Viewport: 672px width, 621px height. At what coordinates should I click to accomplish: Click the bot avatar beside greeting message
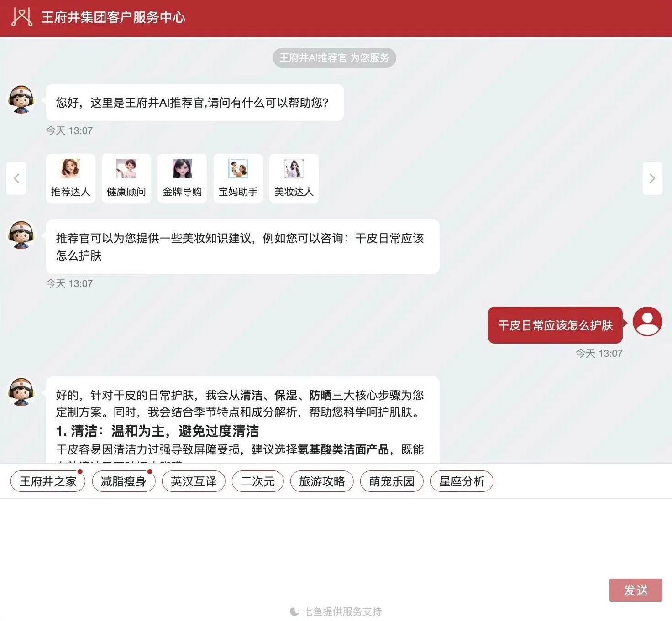point(21,99)
